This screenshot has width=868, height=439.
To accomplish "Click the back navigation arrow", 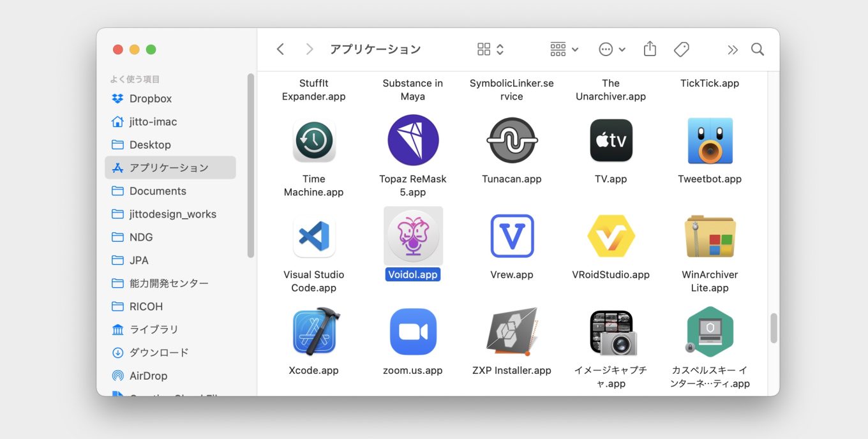I will pos(280,48).
